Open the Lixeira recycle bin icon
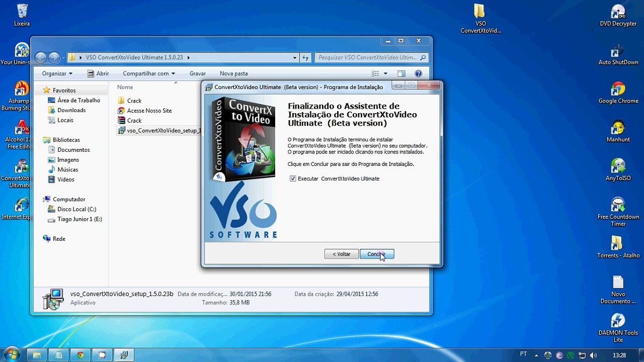The height and width of the screenshot is (362, 644). tap(22, 15)
